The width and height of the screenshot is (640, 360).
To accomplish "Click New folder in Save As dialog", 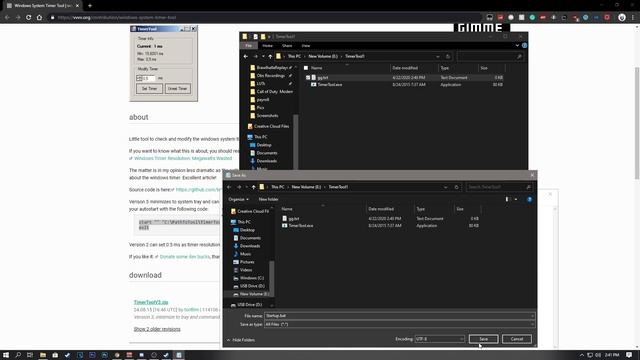I will [268, 199].
